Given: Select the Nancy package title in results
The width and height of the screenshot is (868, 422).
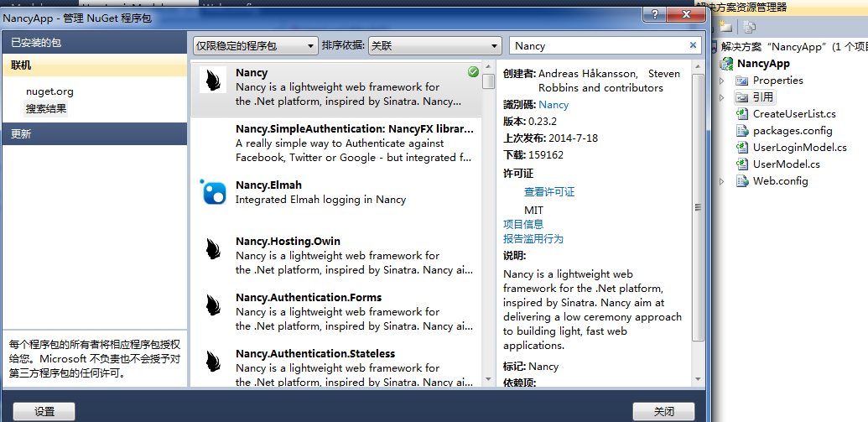Looking at the screenshot, I should (x=252, y=72).
